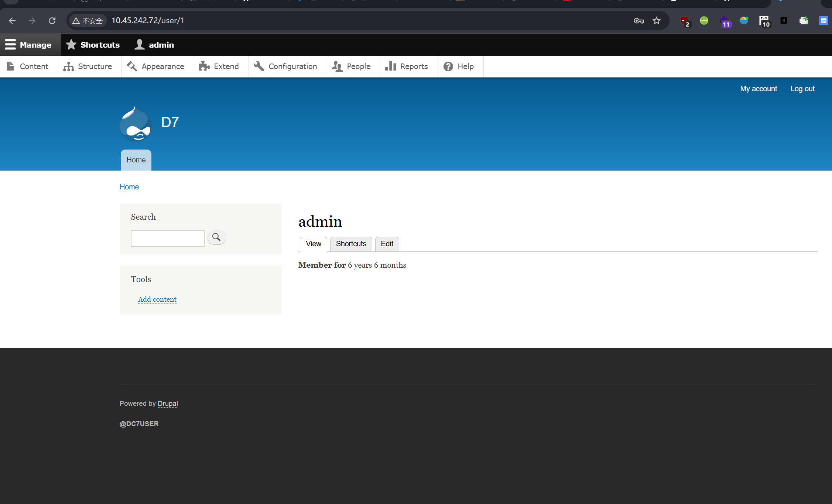Open red shield extension icon
The image size is (832, 504).
tap(684, 21)
